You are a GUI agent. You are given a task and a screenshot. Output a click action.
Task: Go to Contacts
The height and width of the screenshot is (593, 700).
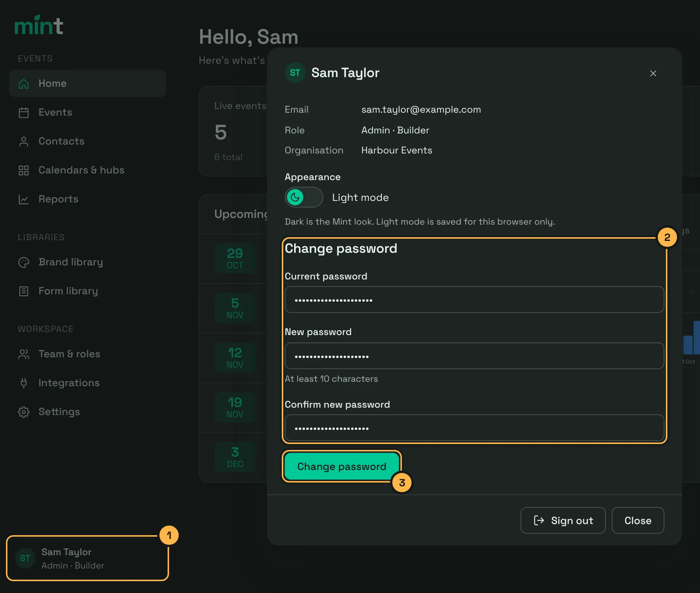(x=87, y=141)
